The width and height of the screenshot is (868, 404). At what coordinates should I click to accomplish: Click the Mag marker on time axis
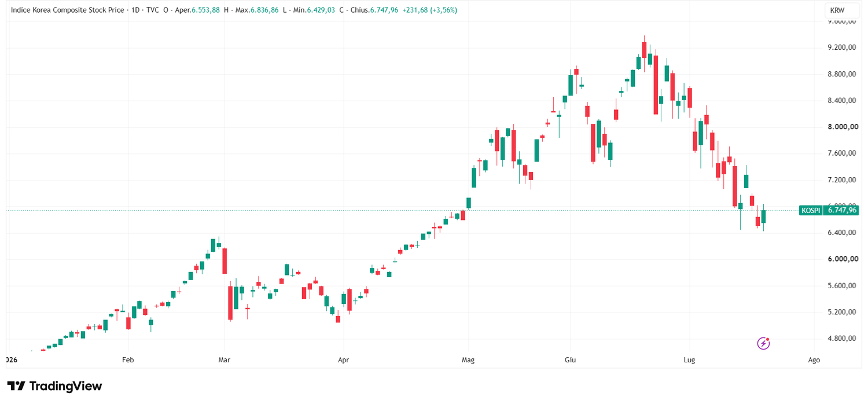pyautogui.click(x=468, y=360)
